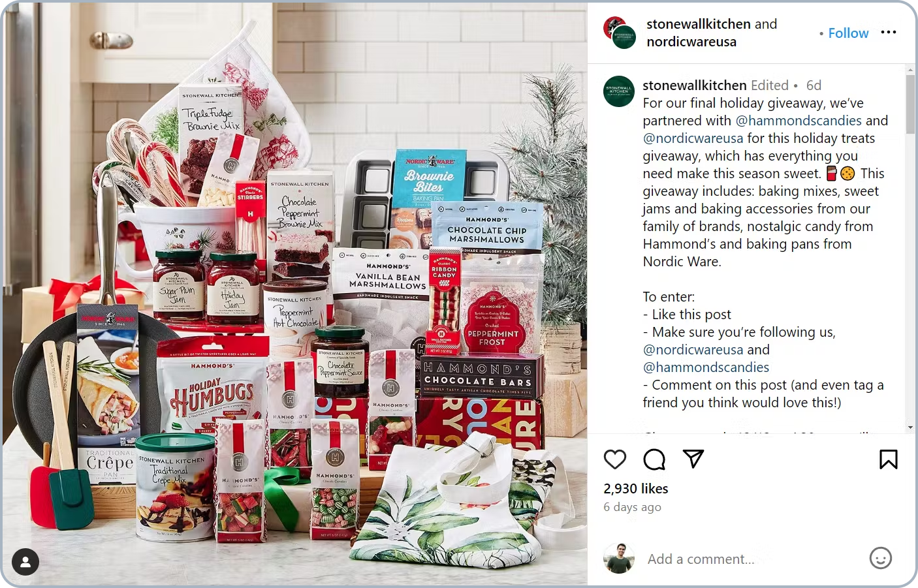Screen dimensions: 918x588
Task: Open the three-dot more options menu
Action: pos(889,33)
